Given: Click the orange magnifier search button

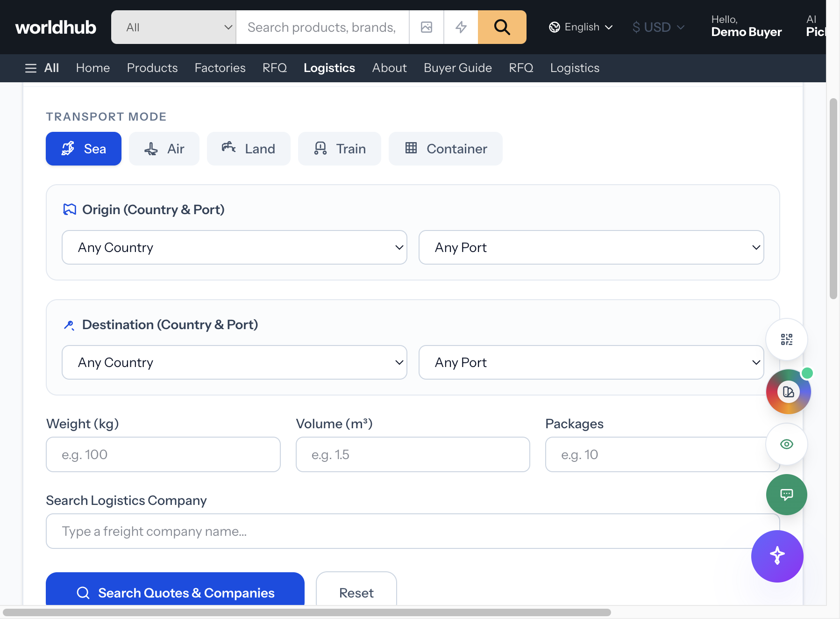Looking at the screenshot, I should tap(502, 27).
